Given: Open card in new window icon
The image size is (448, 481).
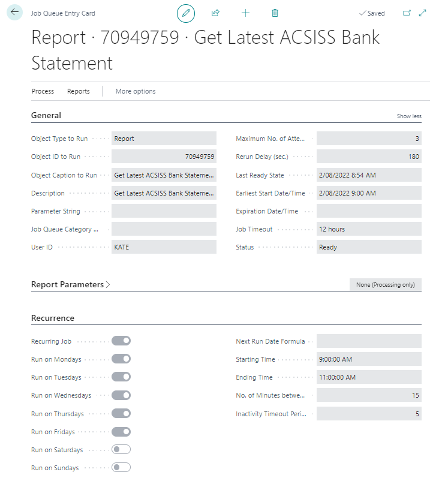Looking at the screenshot, I should pos(407,13).
